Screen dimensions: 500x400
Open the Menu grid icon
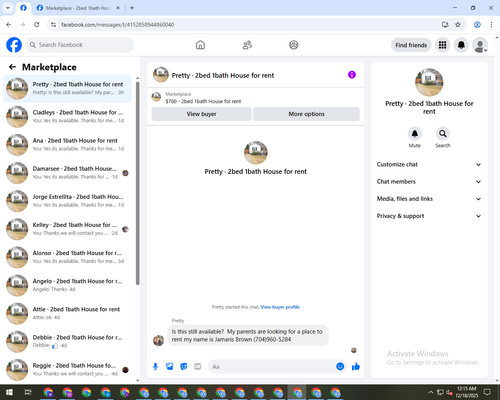coord(442,45)
